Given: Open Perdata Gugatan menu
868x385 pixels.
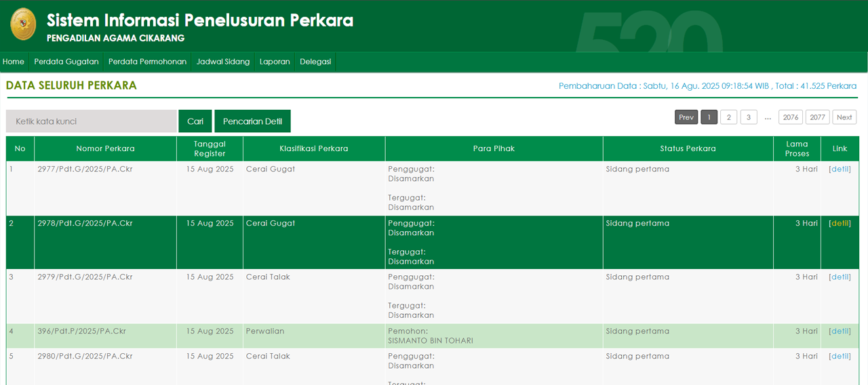Looking at the screenshot, I should pos(66,62).
